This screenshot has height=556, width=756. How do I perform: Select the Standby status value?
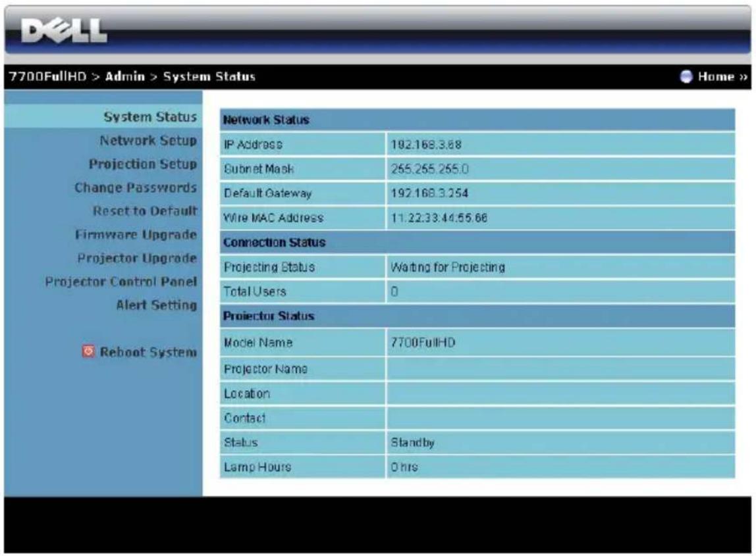(413, 442)
